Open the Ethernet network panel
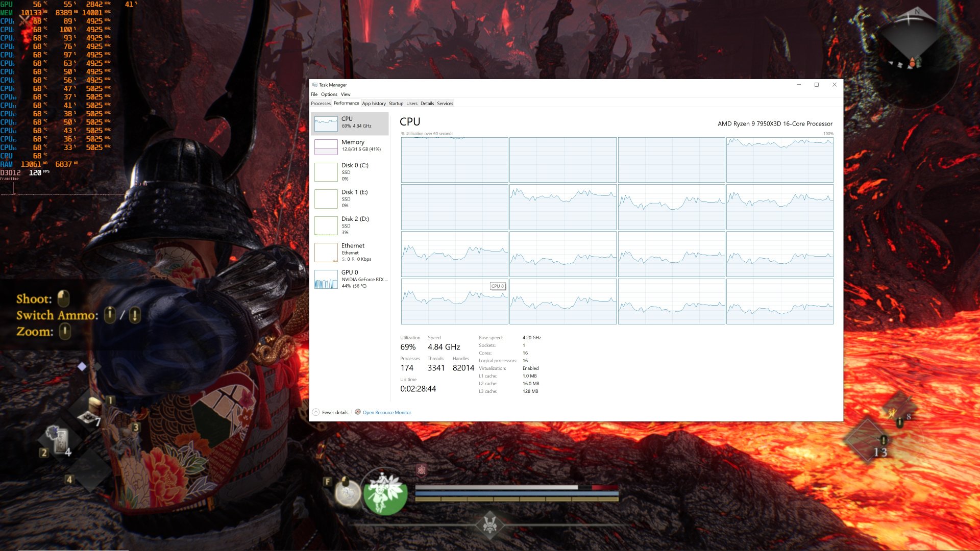 pyautogui.click(x=350, y=252)
